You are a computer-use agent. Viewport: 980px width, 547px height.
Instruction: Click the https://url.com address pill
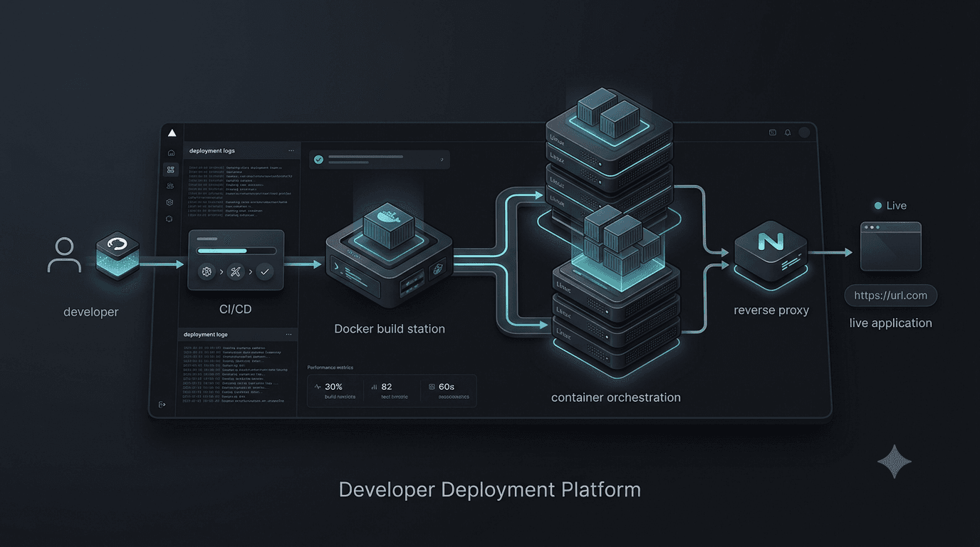(x=890, y=296)
